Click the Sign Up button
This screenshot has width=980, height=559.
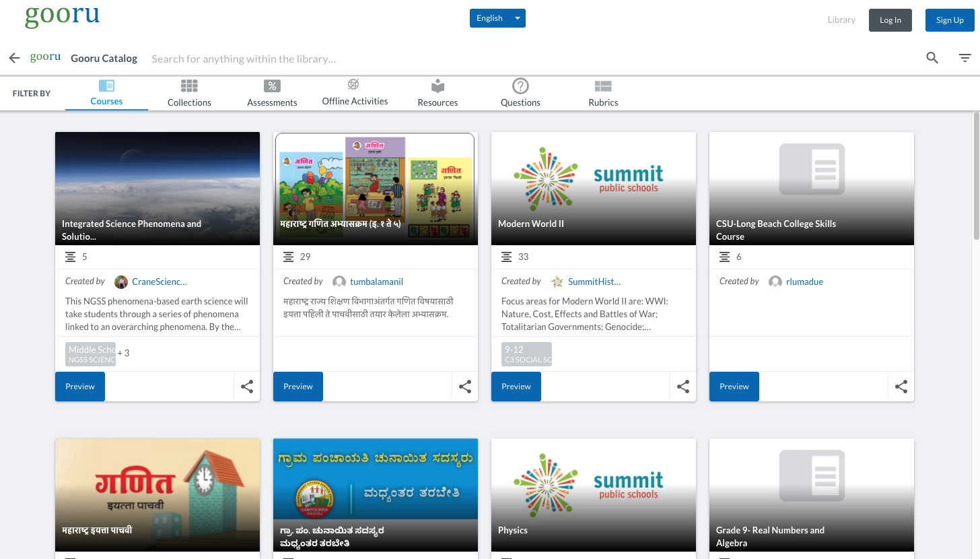950,20
